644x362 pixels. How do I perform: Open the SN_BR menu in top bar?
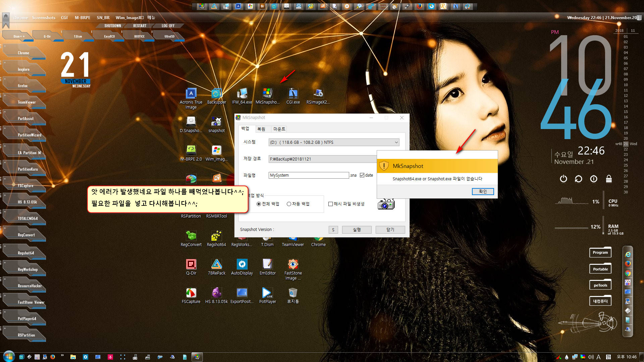[103, 17]
